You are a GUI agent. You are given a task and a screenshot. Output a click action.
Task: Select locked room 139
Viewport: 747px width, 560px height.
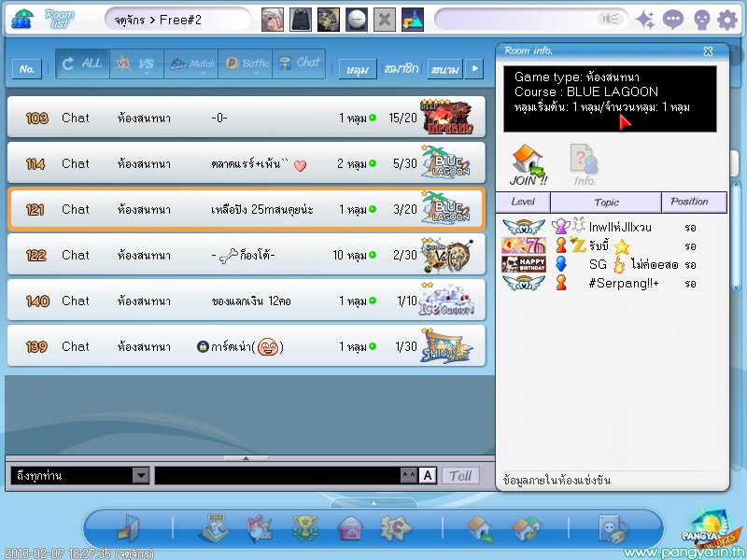pyautogui.click(x=247, y=345)
